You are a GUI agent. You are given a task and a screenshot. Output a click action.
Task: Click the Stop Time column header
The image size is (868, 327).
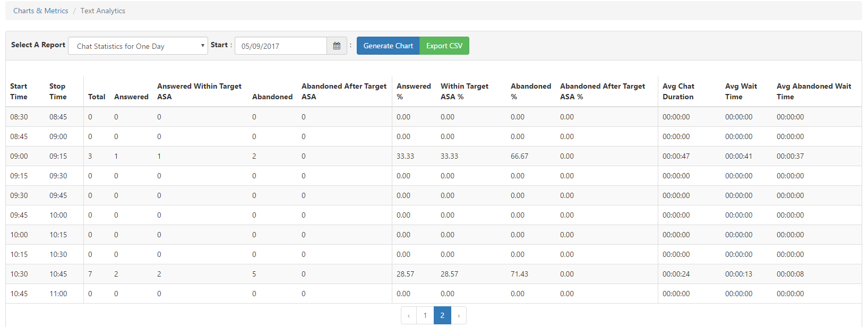coord(58,91)
